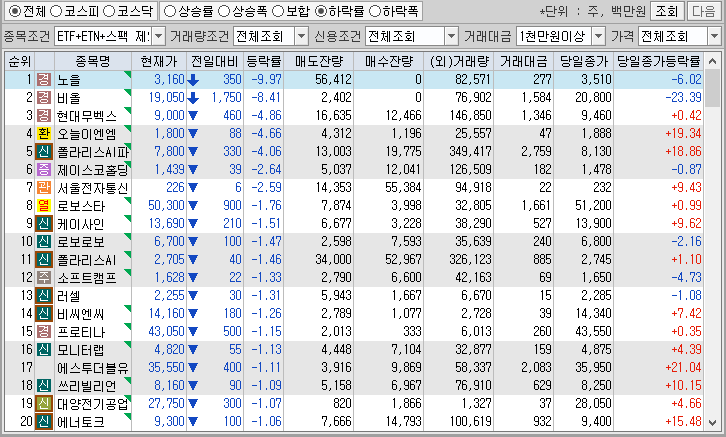
Task: Click the limit-down arrow on 비올 row
Action: (x=193, y=98)
